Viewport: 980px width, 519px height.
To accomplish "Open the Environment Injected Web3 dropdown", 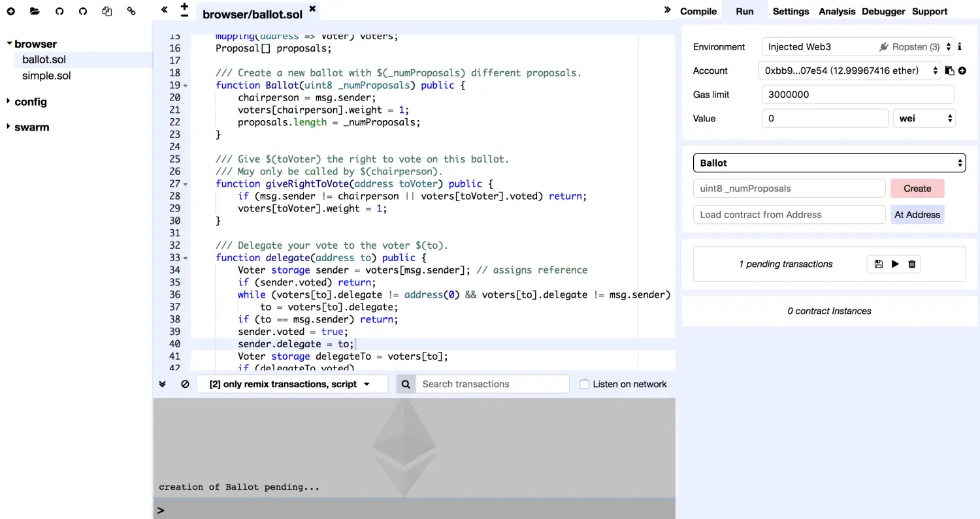I will 858,47.
